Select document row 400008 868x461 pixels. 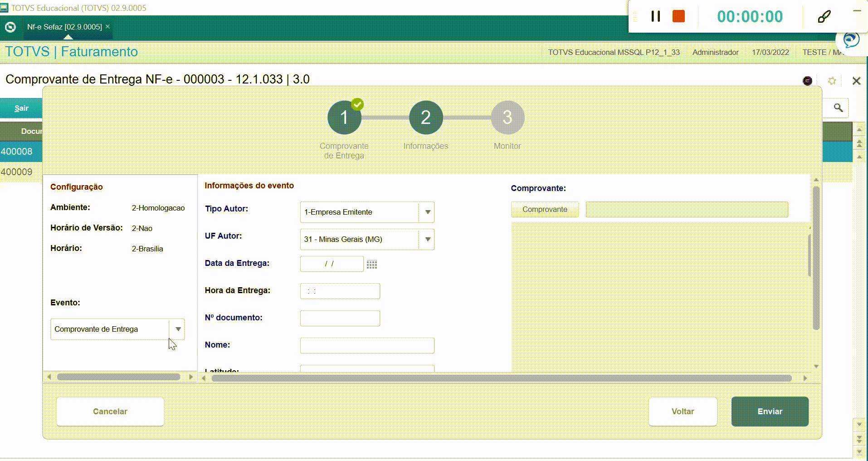[x=21, y=152]
